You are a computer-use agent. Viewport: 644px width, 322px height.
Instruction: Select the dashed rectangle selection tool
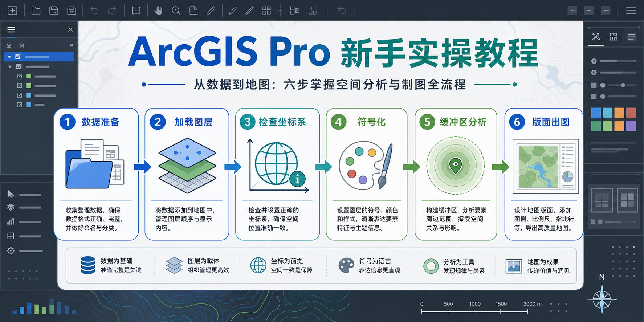[136, 11]
